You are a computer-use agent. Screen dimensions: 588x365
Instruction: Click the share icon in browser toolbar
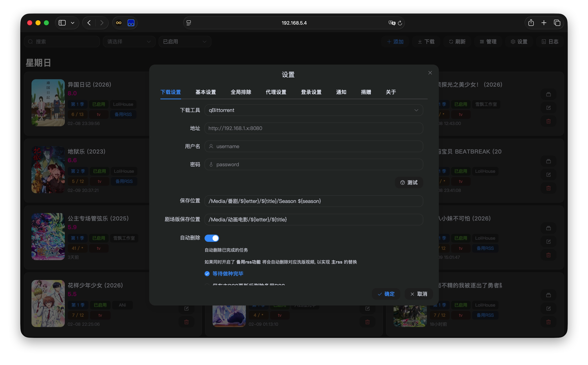(x=531, y=23)
